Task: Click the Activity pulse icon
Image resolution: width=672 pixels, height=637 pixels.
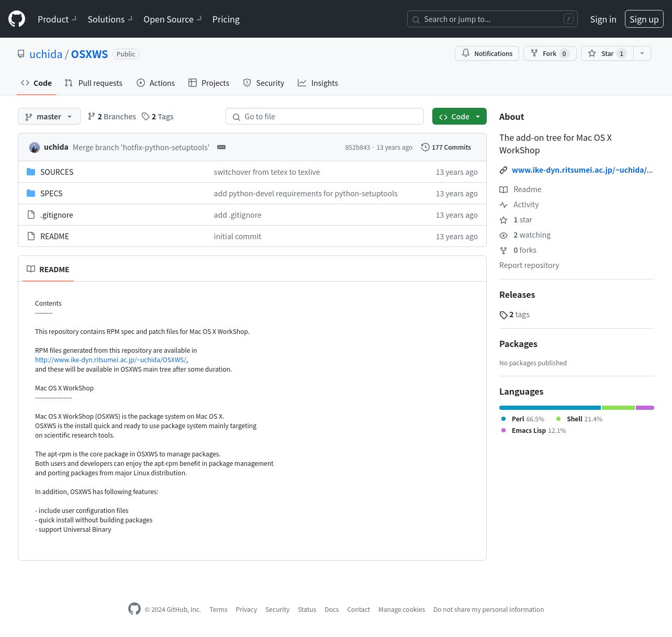Action: (x=503, y=205)
